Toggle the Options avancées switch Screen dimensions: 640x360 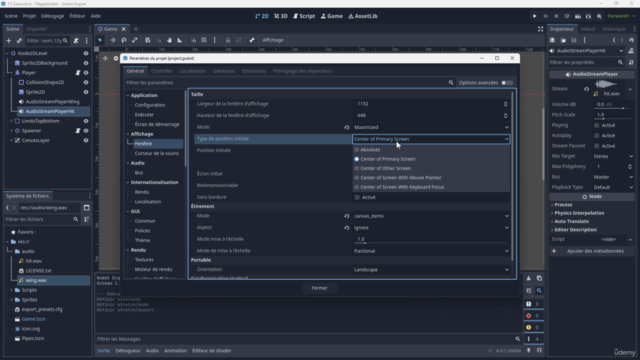pyautogui.click(x=507, y=82)
